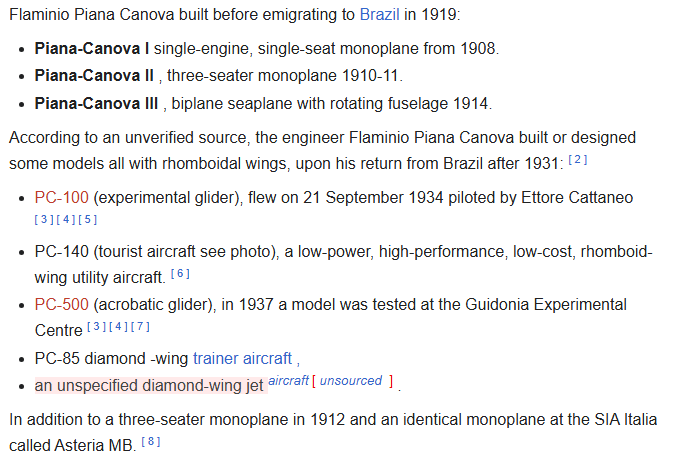Click citation [3] under the PC-100 entry
Image resolution: width=688 pixels, height=463 pixels.
[44, 219]
